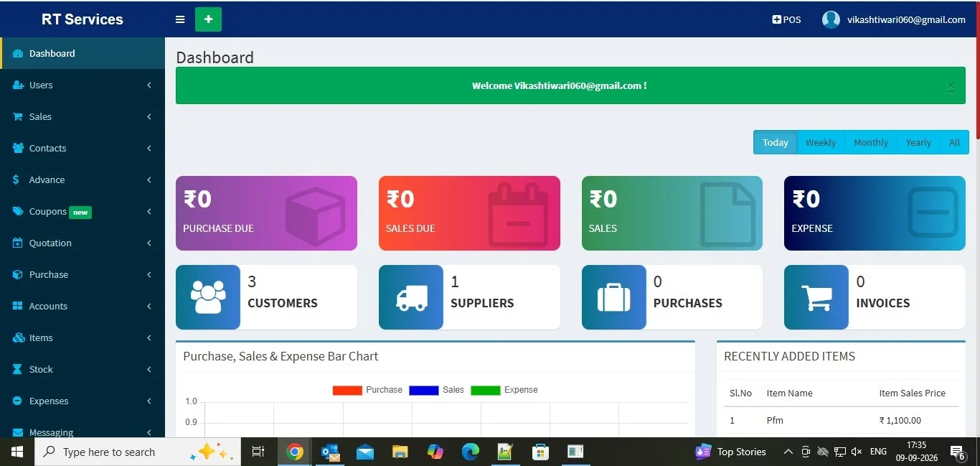Open the Sales total card

click(x=672, y=213)
